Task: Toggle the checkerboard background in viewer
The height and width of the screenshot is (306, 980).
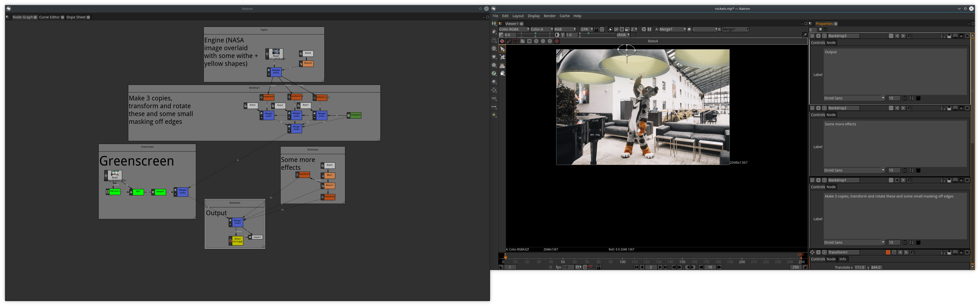Action: point(633,35)
